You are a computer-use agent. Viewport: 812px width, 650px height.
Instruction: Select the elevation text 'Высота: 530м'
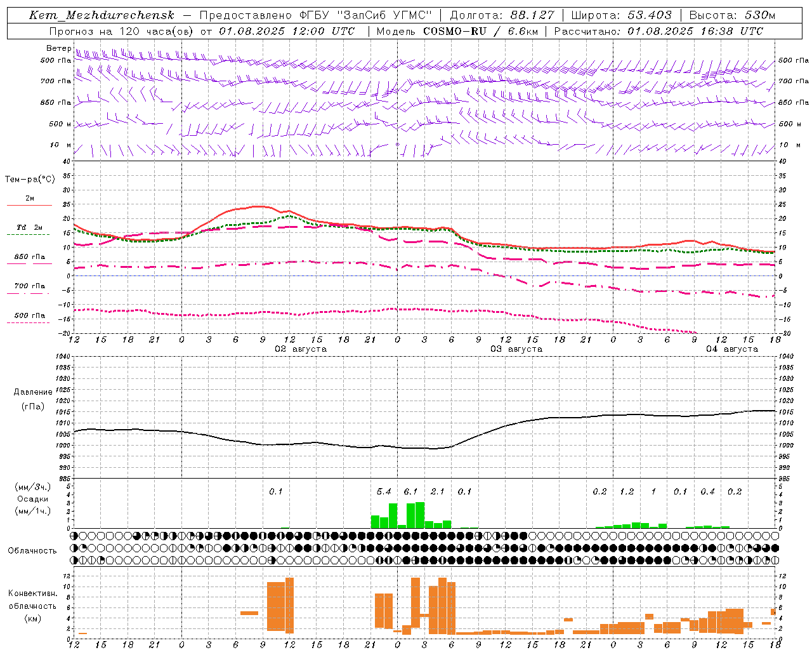(732, 15)
